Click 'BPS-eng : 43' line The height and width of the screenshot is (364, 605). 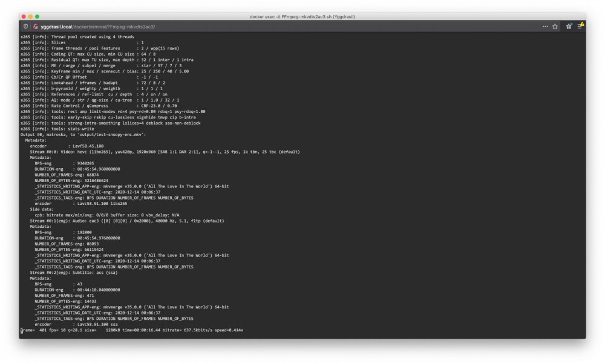(58, 284)
